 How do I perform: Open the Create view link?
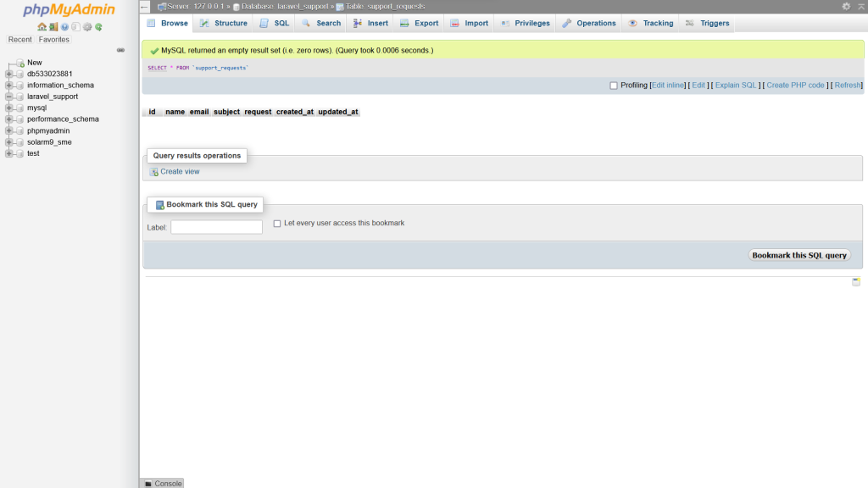(180, 171)
